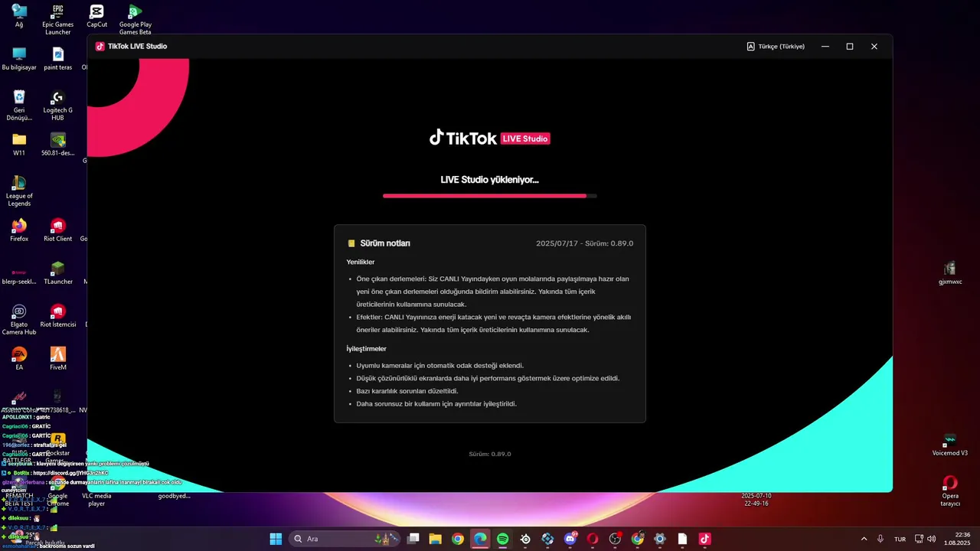Open Google Play Games Beta shortcut

135,20
